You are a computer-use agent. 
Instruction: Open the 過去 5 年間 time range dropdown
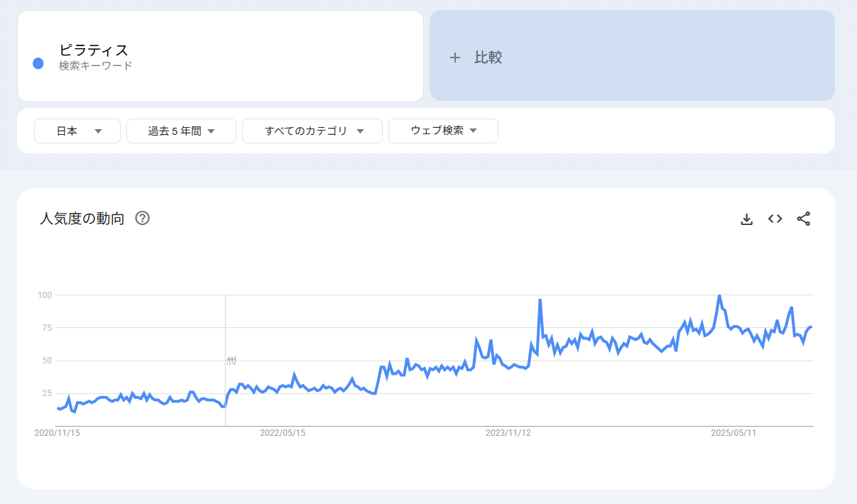pyautogui.click(x=181, y=131)
